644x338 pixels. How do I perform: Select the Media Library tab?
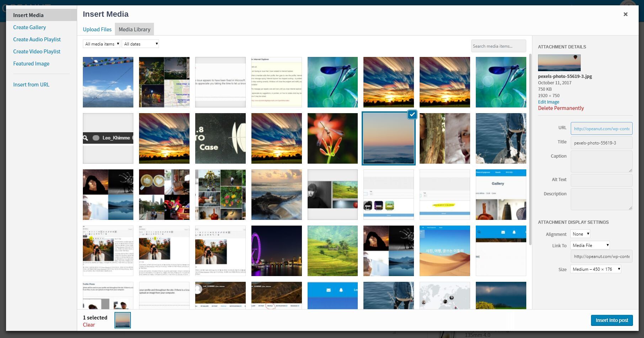(x=134, y=29)
